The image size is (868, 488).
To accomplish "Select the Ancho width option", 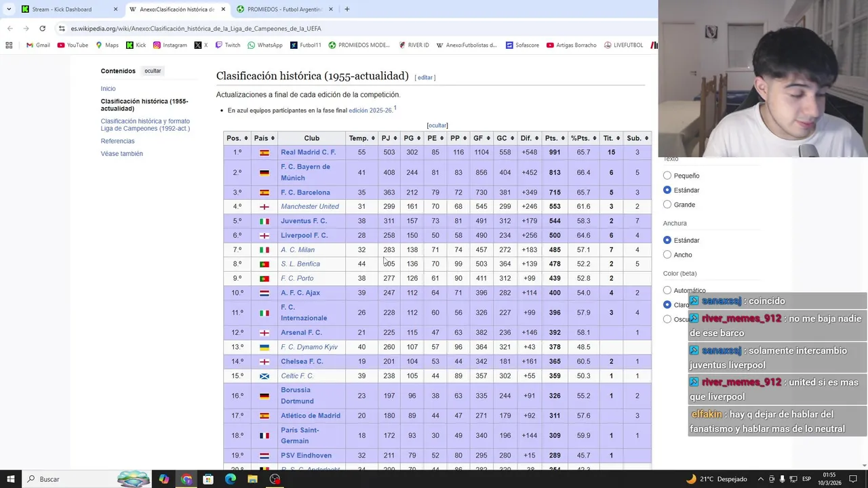I will 667,255.
